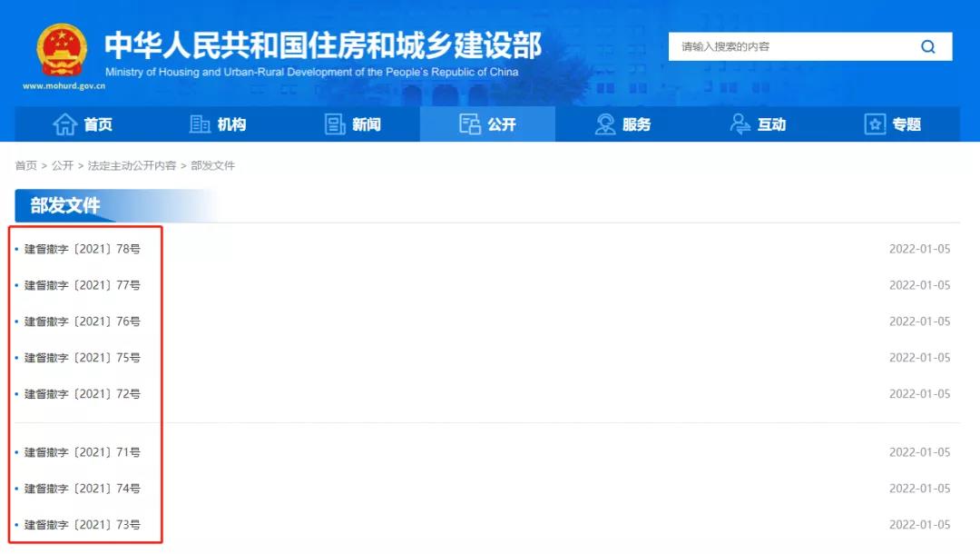
Task: Click the national emblem logo
Action: tap(61, 50)
